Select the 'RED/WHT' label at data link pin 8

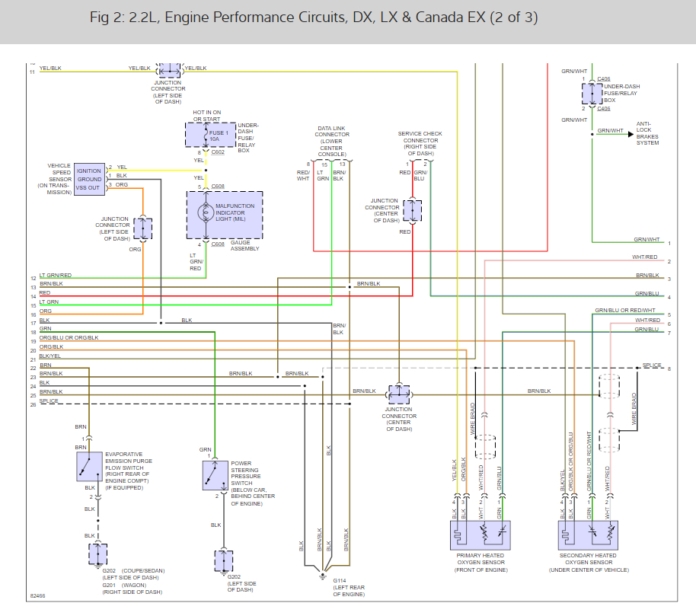coord(303,175)
